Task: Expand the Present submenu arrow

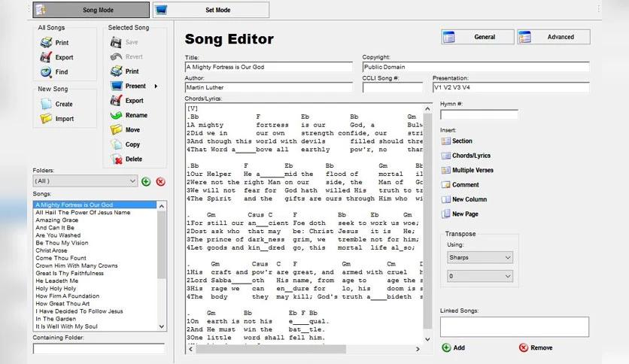Action: (156, 86)
